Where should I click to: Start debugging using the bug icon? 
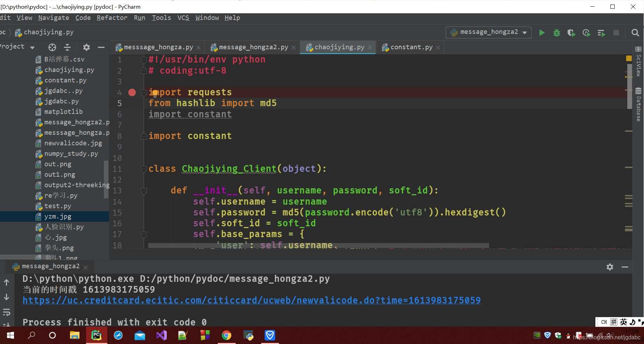[557, 32]
